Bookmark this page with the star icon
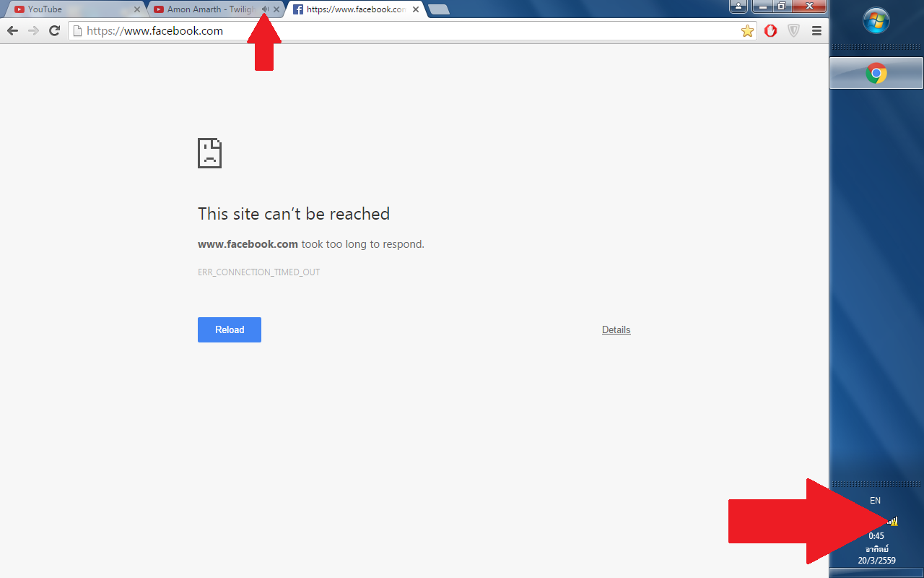The width and height of the screenshot is (924, 578). (x=747, y=30)
